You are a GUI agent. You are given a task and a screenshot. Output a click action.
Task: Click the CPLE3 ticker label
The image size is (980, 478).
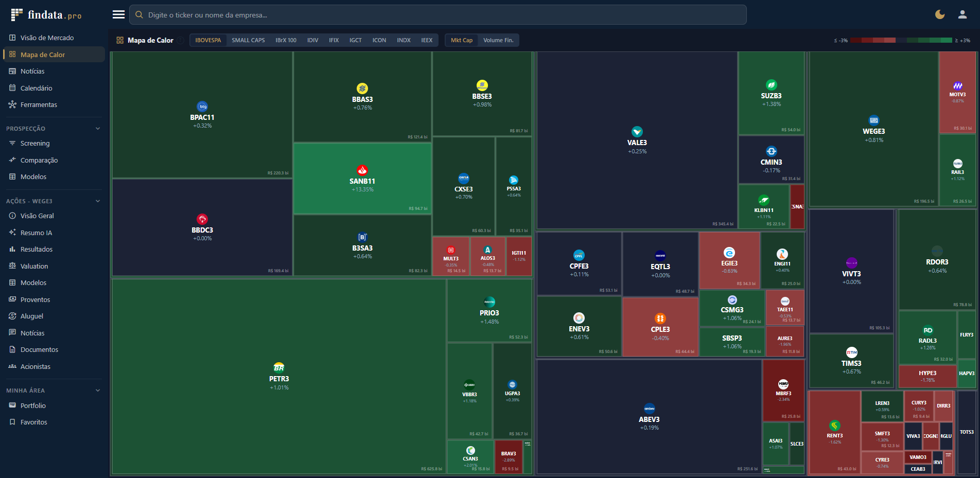pos(660,329)
